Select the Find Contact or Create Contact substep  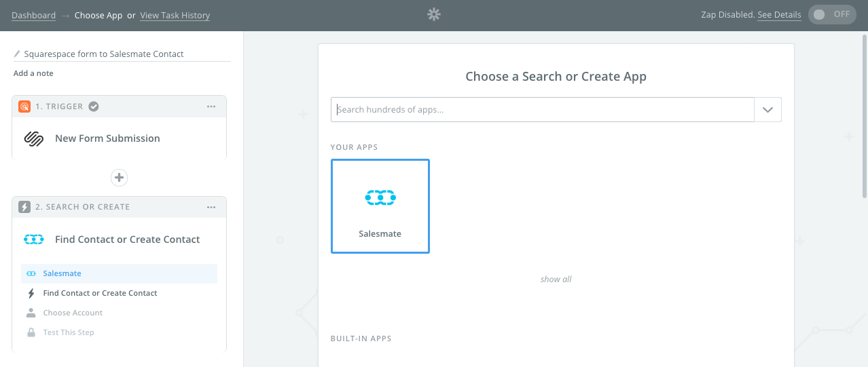(119, 293)
